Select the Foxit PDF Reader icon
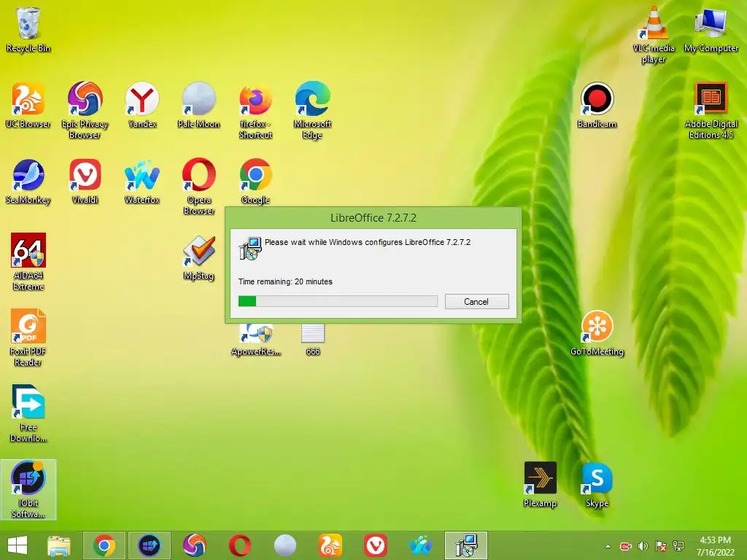 point(28,338)
